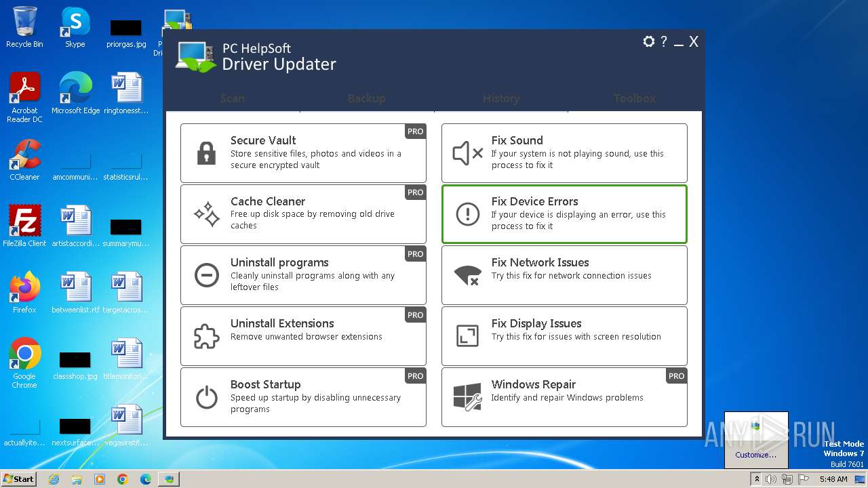
Task: Click PRO badge on Boost Startup
Action: click(x=416, y=375)
